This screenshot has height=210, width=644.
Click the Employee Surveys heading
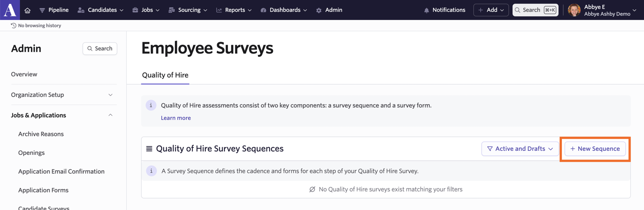(x=207, y=48)
